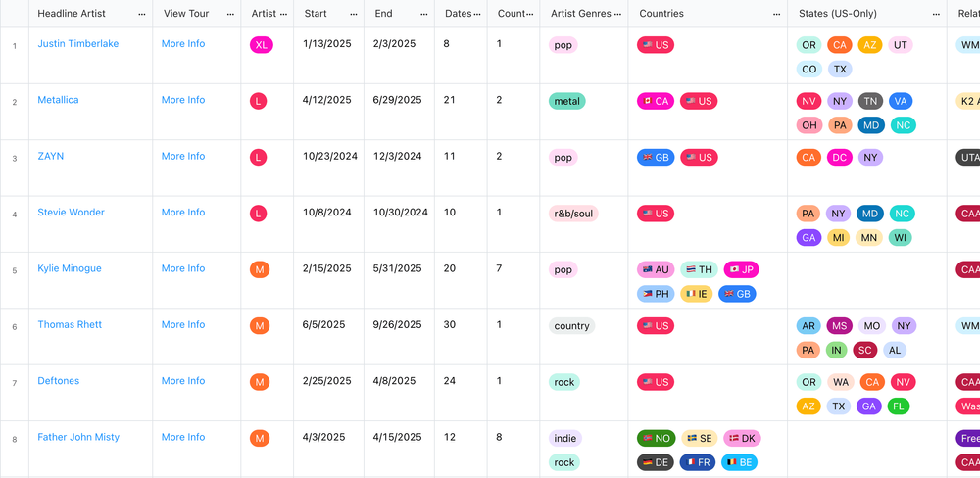Open Countries column options menu
Image resolution: width=980 pixels, height=478 pixels.
(x=777, y=14)
